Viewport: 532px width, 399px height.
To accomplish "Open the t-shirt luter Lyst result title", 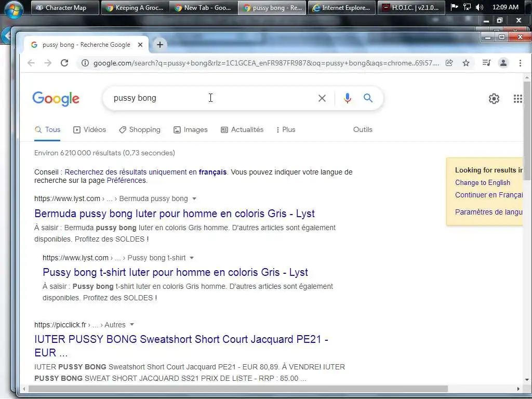I will coord(175,272).
